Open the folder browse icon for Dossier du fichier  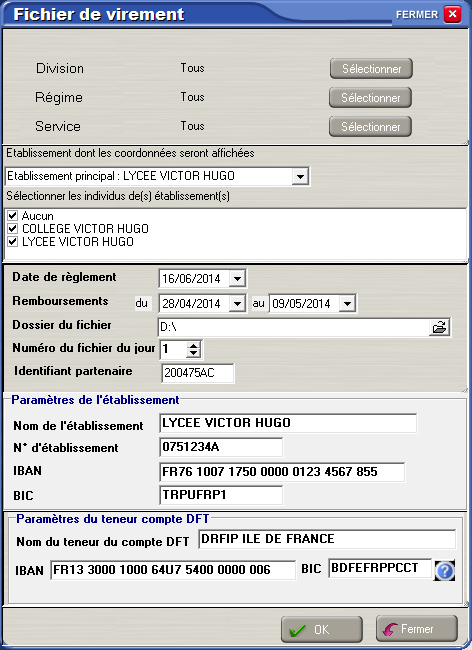pyautogui.click(x=439, y=327)
